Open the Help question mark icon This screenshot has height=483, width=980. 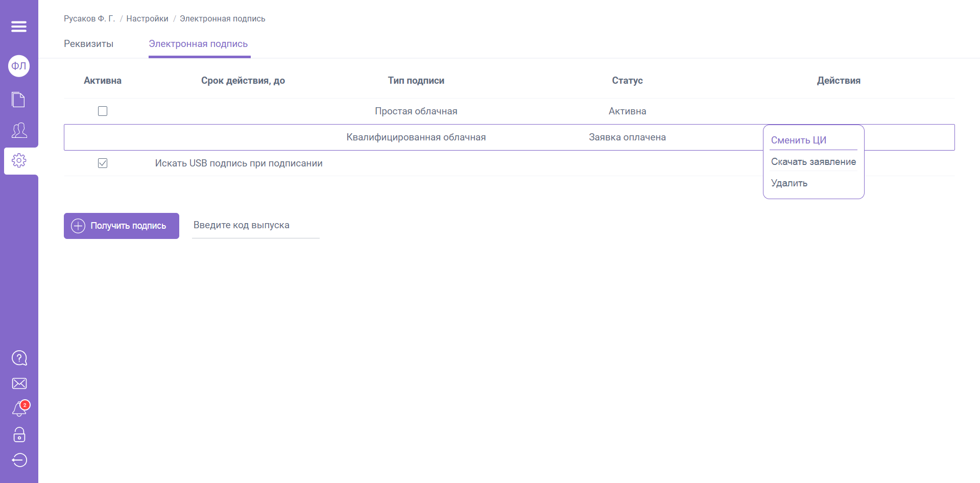19,358
